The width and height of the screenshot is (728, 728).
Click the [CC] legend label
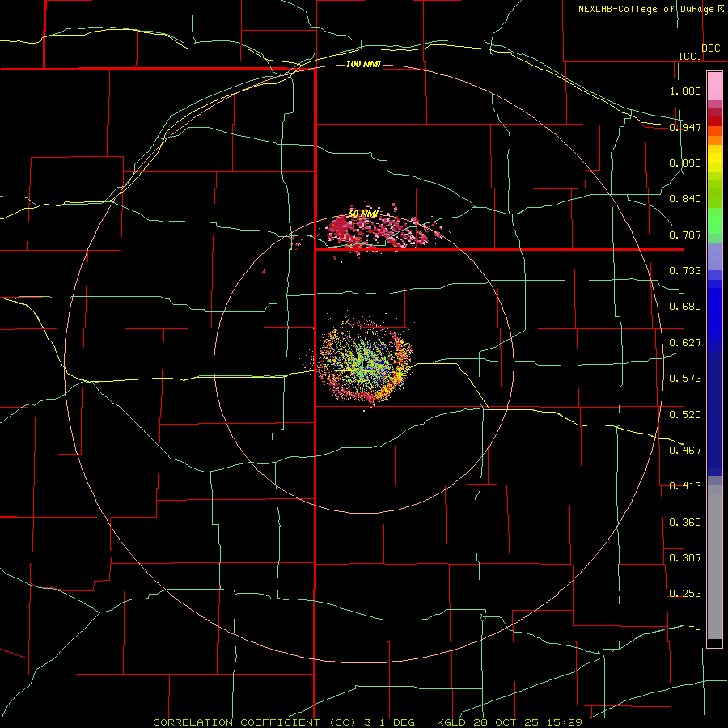tap(691, 56)
